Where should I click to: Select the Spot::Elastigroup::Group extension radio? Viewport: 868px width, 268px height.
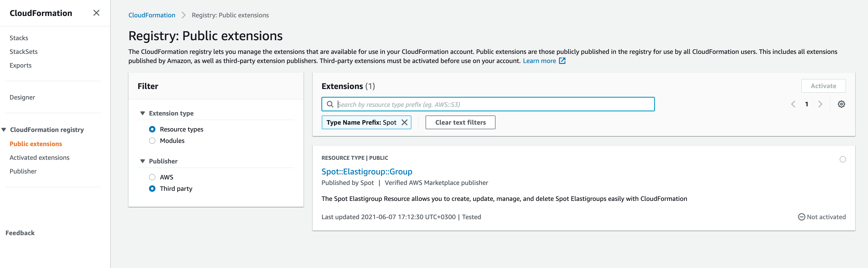[842, 160]
